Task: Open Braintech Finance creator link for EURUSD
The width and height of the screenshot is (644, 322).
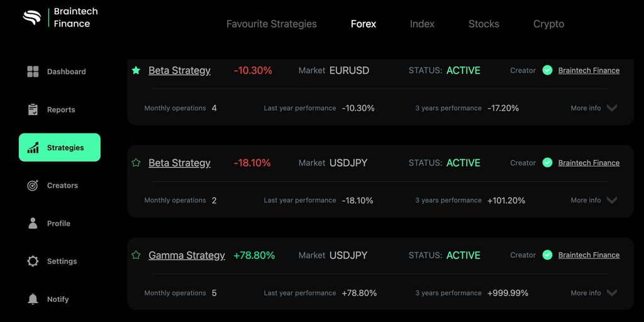Action: (x=589, y=70)
